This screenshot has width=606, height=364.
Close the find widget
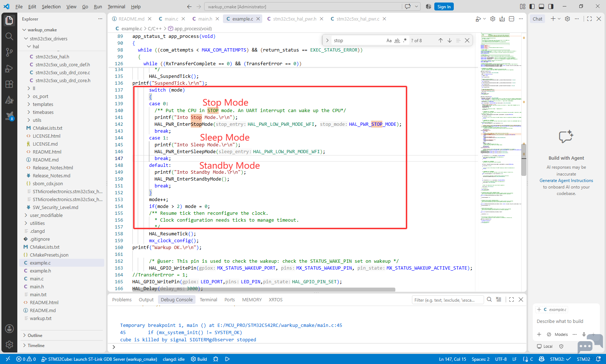tap(467, 40)
